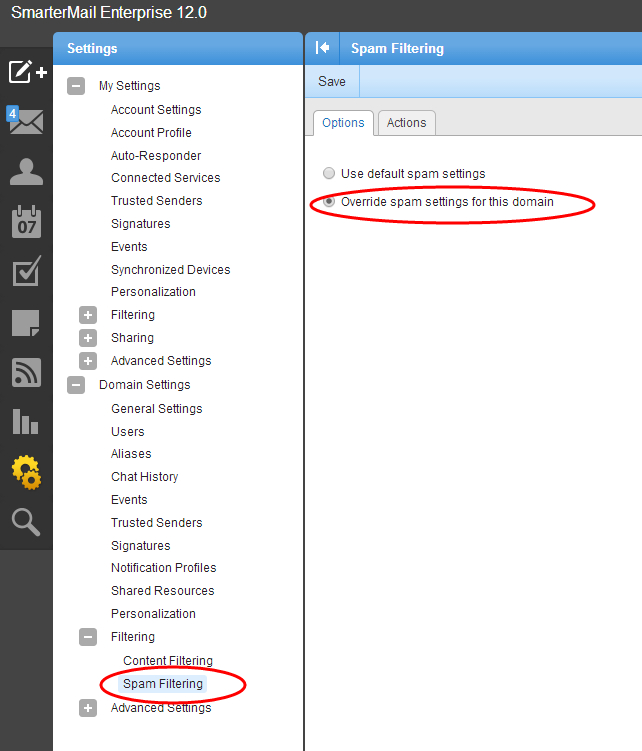The height and width of the screenshot is (751, 642).
Task: Open the mail inbox icon
Action: point(26,122)
